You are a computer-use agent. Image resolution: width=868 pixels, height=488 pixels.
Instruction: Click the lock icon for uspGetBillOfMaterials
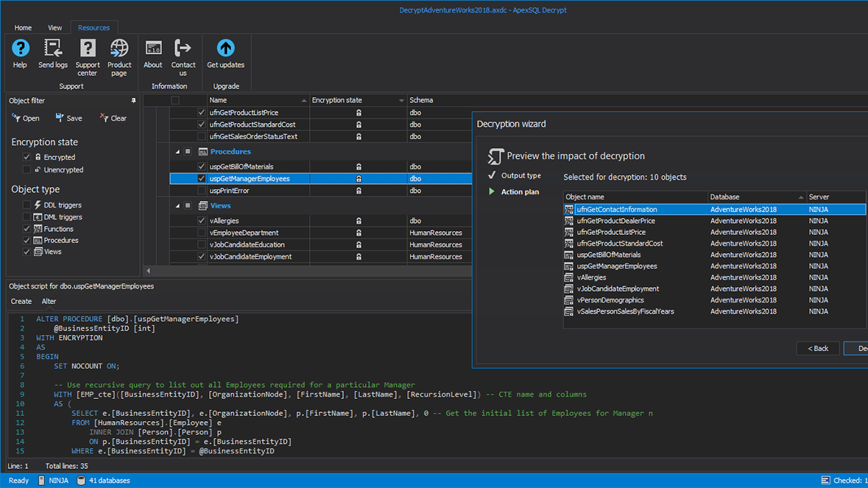pyautogui.click(x=359, y=166)
